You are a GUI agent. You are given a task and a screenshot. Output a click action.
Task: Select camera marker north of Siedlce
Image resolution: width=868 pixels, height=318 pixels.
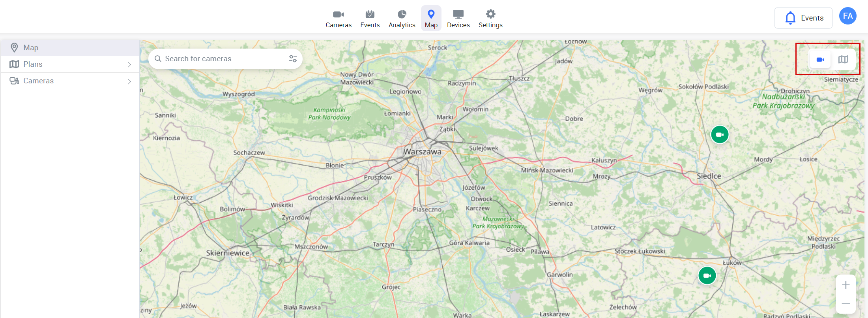[x=720, y=135]
